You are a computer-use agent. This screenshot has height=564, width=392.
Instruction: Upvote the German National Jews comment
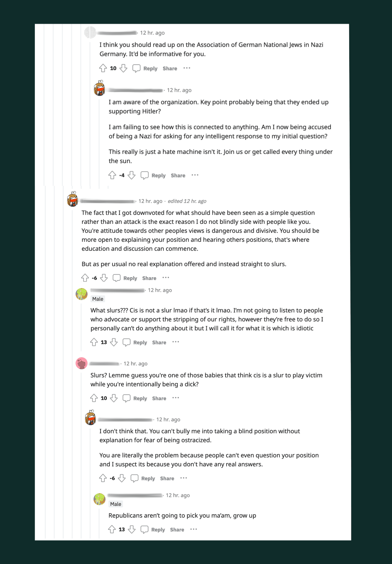pyautogui.click(x=103, y=68)
